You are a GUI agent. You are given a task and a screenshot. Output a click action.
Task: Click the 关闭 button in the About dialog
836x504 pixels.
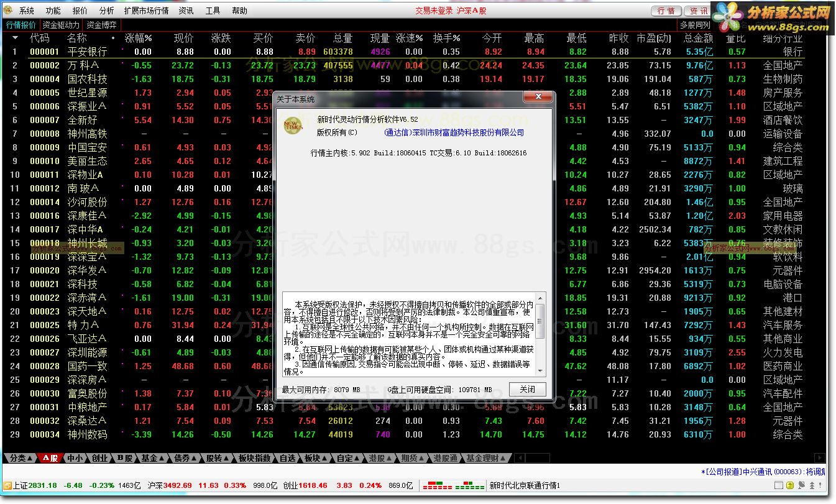[x=527, y=389]
